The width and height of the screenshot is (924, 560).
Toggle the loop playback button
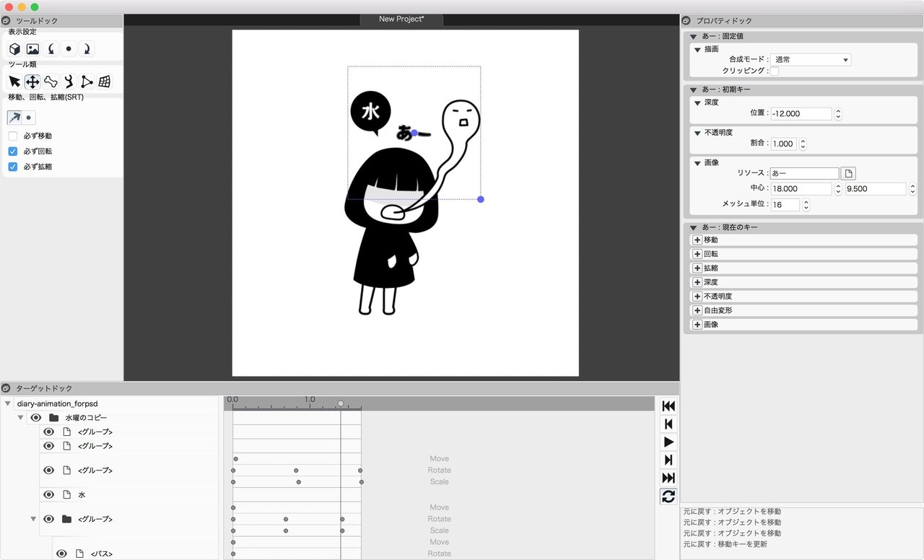668,496
